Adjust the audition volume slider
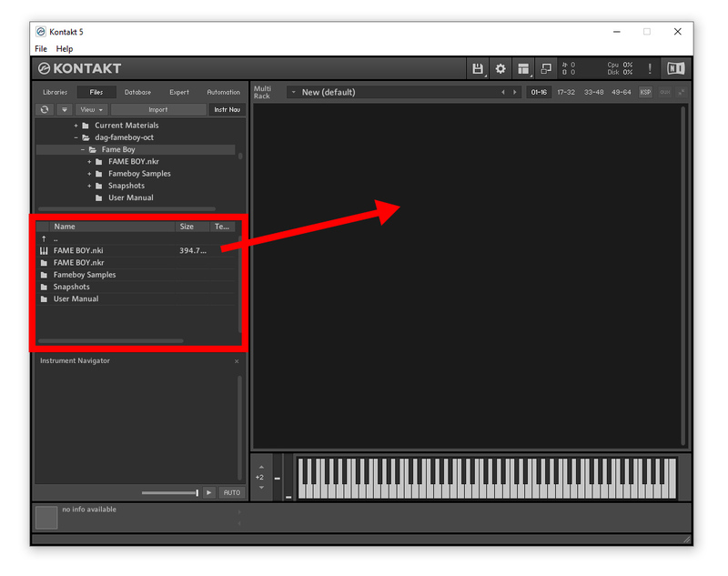This screenshot has height=576, width=728. [170, 492]
